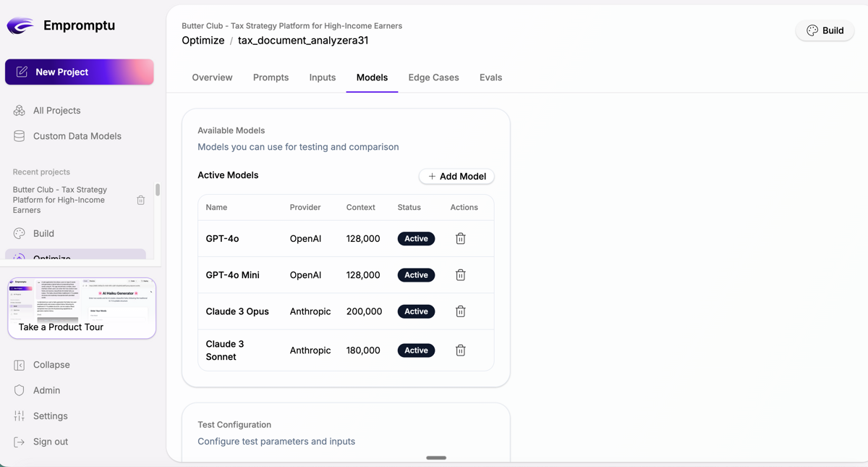Click trash icon for Claude 3 Opus
Viewport: 868px width, 467px height.
pos(460,311)
